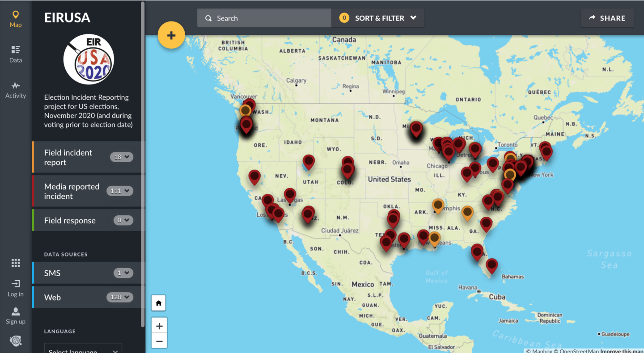Screen dimensions: 644x353
Task: Open the Log in menu item
Action: [15, 287]
